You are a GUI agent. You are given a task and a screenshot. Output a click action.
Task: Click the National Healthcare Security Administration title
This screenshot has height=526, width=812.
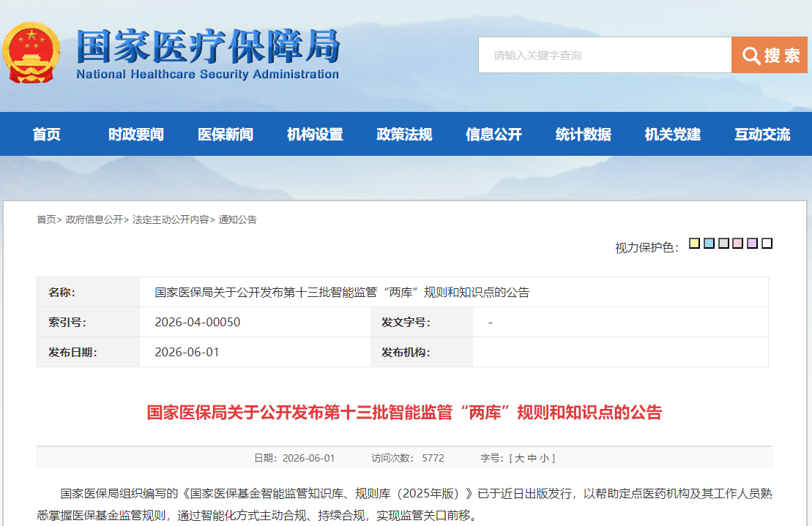click(208, 54)
